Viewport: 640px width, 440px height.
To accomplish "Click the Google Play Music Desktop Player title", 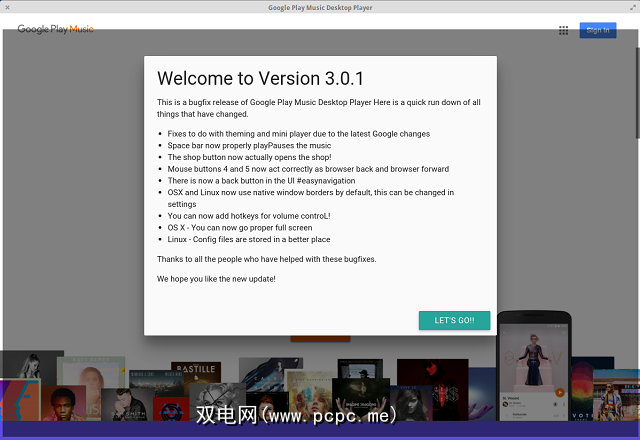I will point(319,7).
